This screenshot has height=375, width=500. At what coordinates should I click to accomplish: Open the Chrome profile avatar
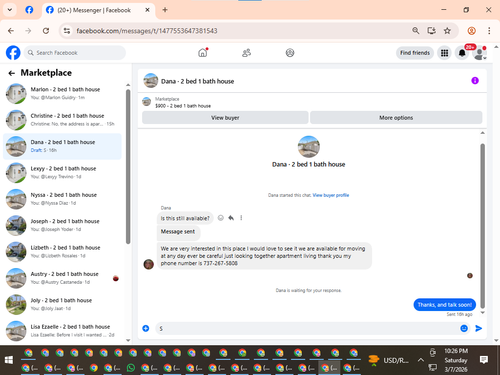tap(471, 31)
